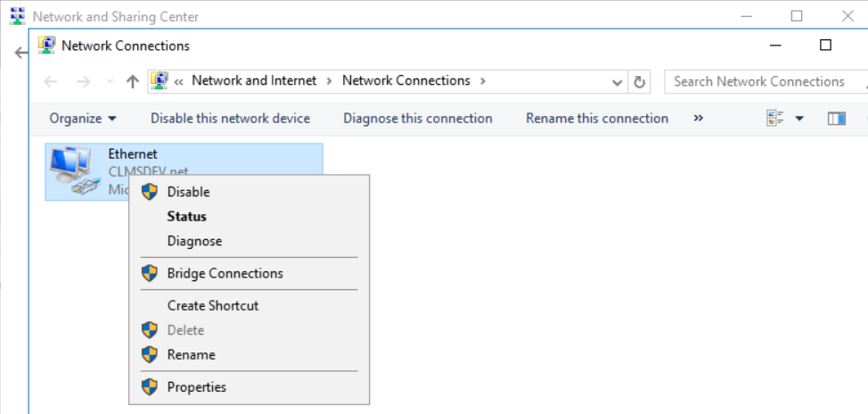Image resolution: width=868 pixels, height=414 pixels.
Task: Open the view options dropdown arrow
Action: 799,119
